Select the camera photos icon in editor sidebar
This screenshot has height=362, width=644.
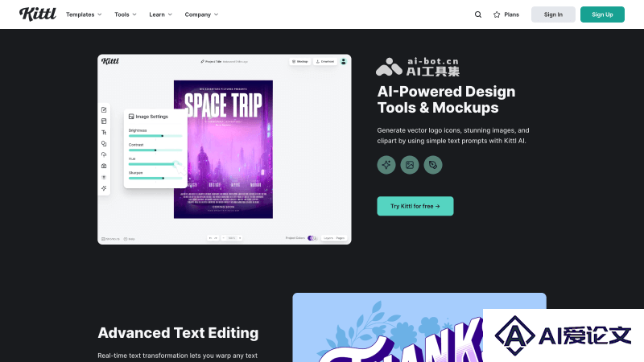pyautogui.click(x=104, y=166)
